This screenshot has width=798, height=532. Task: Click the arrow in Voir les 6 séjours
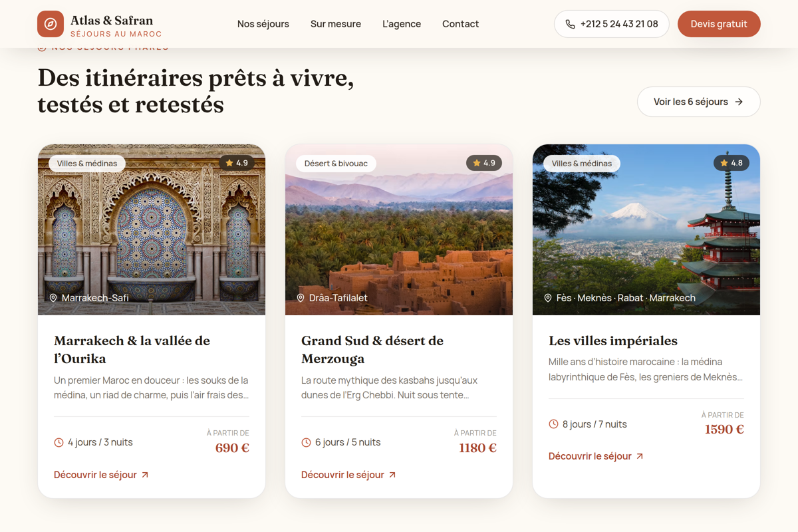(739, 102)
